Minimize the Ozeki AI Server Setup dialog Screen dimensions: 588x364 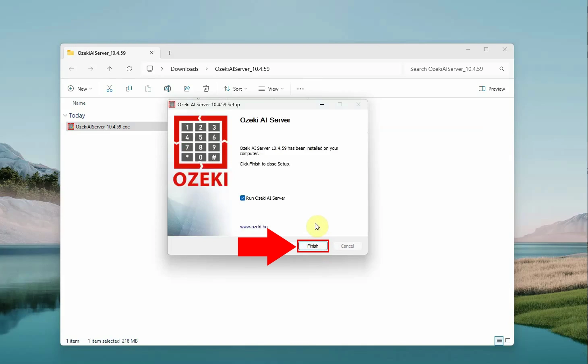[322, 104]
